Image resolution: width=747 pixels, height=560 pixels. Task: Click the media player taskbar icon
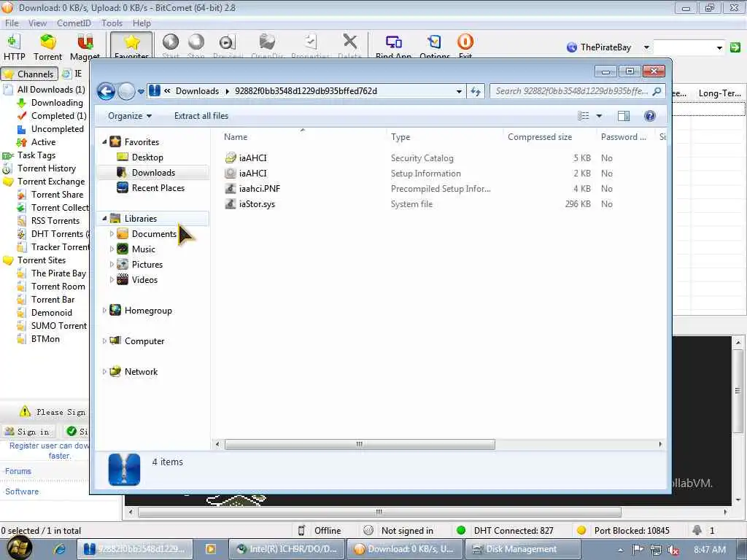[x=210, y=548]
